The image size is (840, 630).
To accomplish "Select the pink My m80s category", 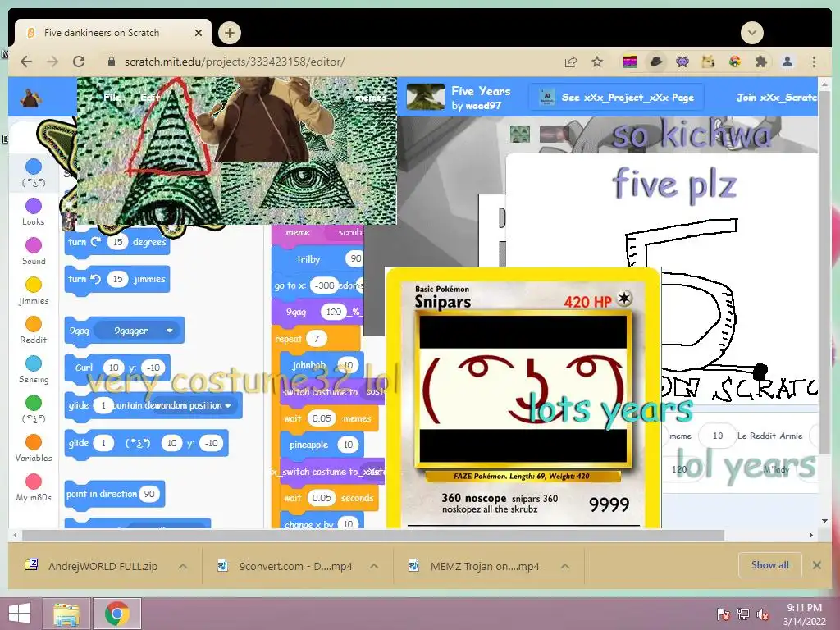I will 33,487.
